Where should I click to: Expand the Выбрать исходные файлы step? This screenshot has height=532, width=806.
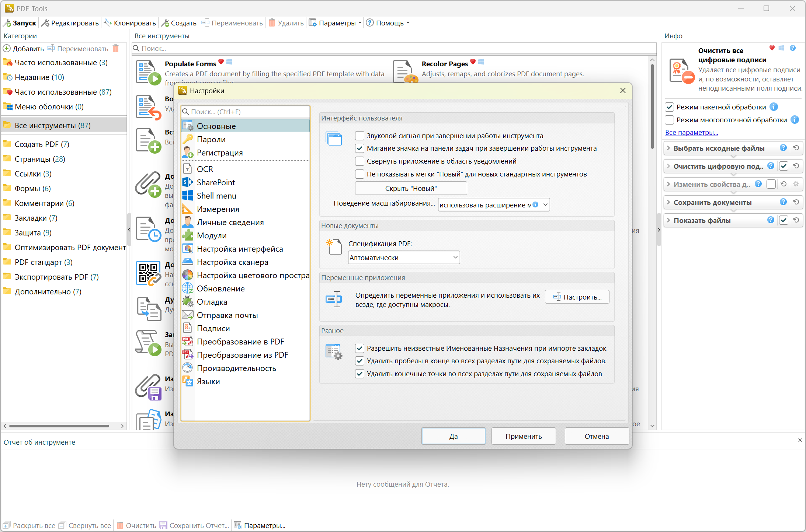(x=668, y=148)
